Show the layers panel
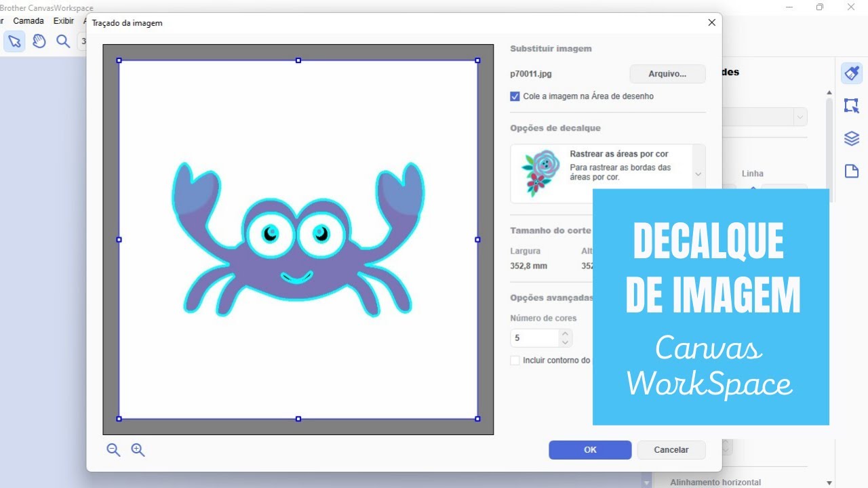 point(852,138)
